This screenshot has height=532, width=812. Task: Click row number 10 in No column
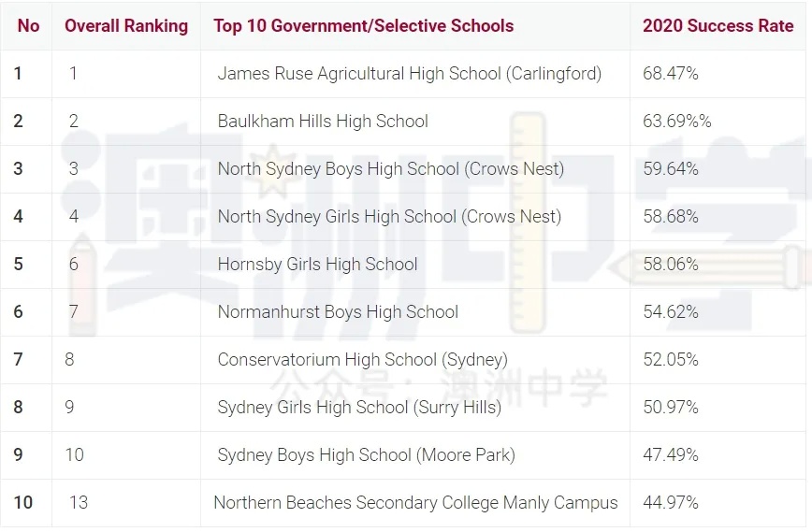coord(22,502)
